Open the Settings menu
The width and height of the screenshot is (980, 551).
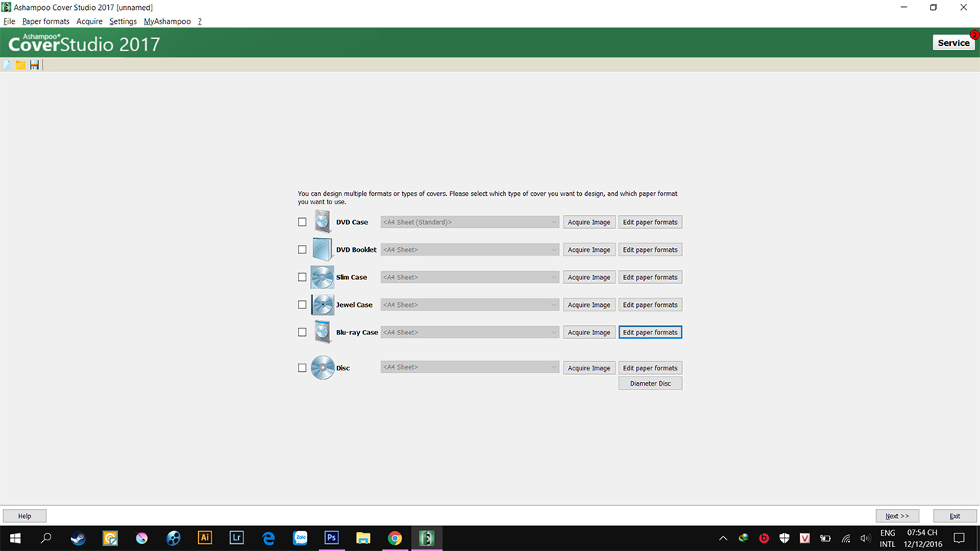[x=123, y=21]
